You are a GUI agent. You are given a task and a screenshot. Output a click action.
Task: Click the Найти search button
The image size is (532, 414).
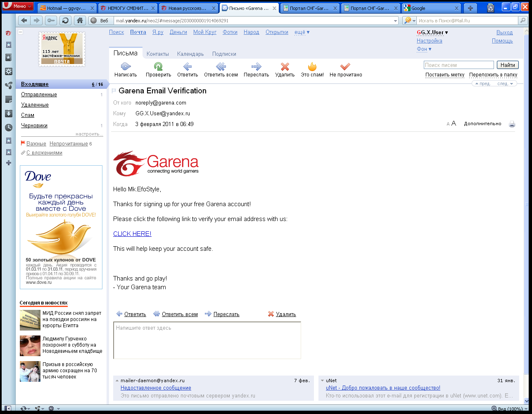click(x=508, y=65)
